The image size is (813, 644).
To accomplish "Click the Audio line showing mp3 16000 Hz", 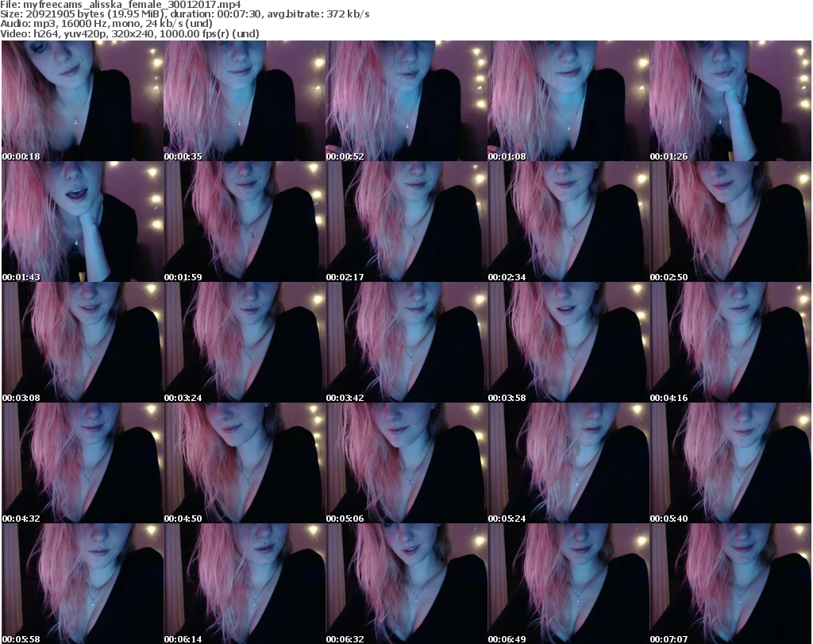I will click(x=106, y=24).
